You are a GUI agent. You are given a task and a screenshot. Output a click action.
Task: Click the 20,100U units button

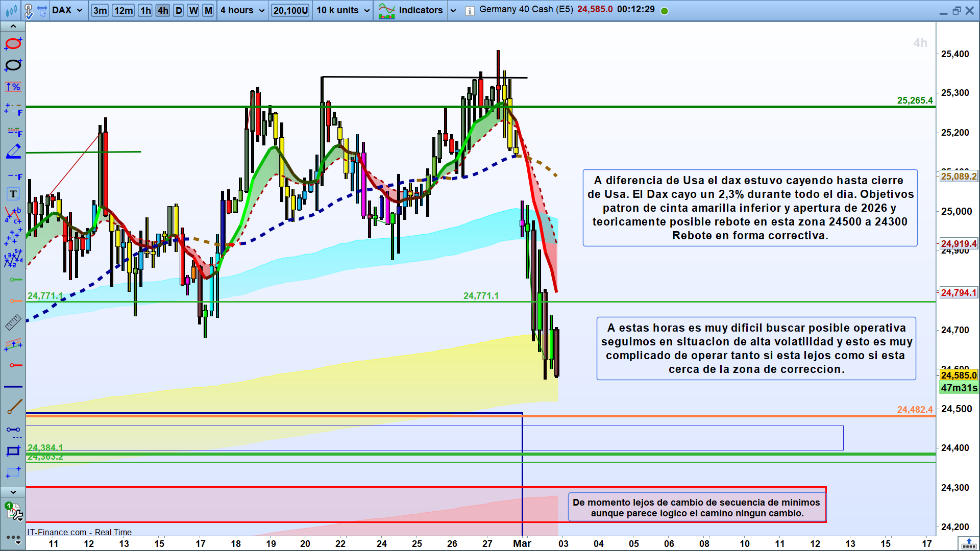(290, 10)
